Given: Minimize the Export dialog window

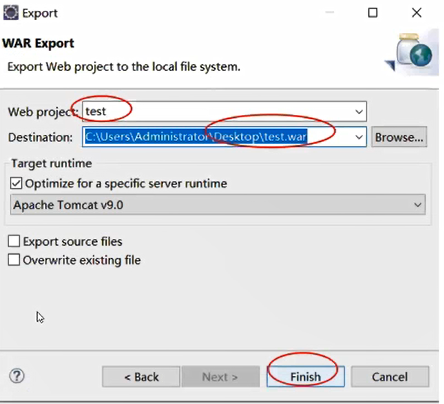Looking at the screenshot, I should click(x=330, y=13).
